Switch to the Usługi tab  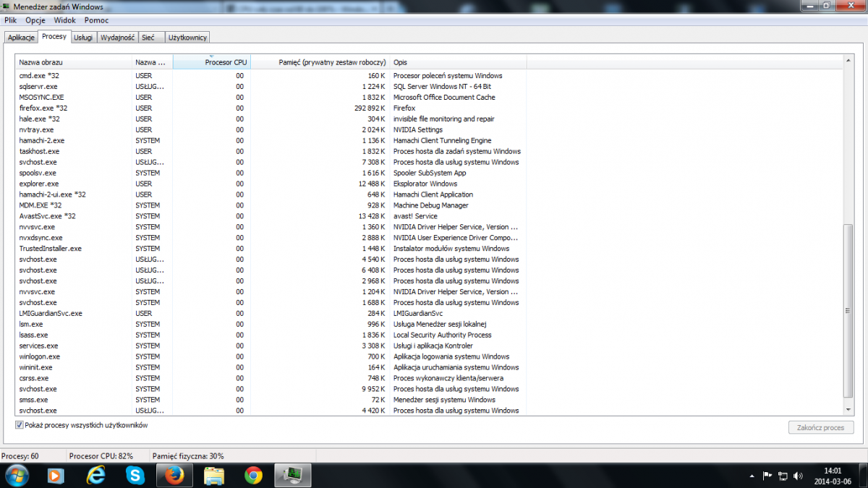pos(84,37)
